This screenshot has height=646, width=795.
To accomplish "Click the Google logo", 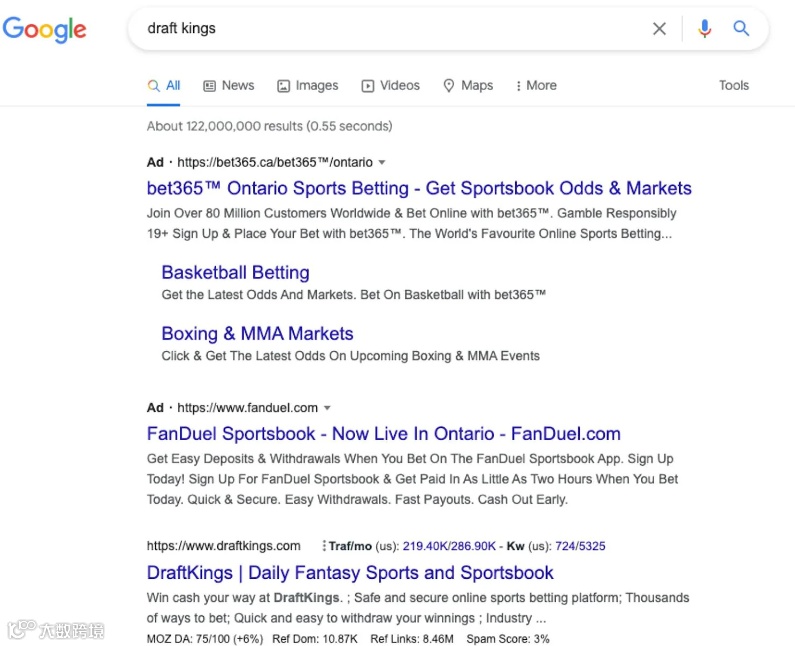I will [45, 29].
